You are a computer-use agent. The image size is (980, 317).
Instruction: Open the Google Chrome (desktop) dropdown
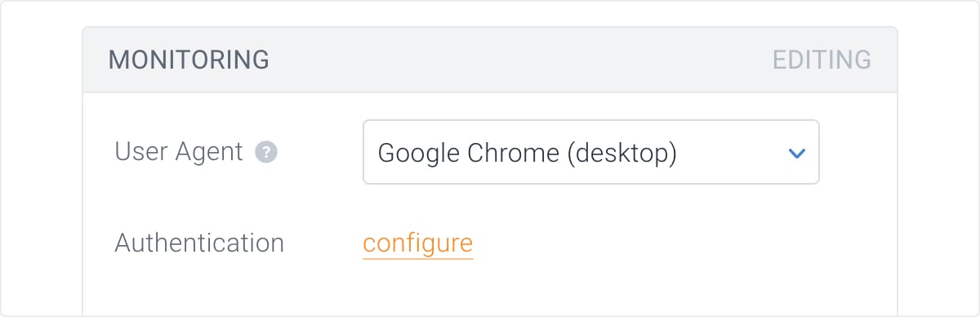tap(590, 152)
